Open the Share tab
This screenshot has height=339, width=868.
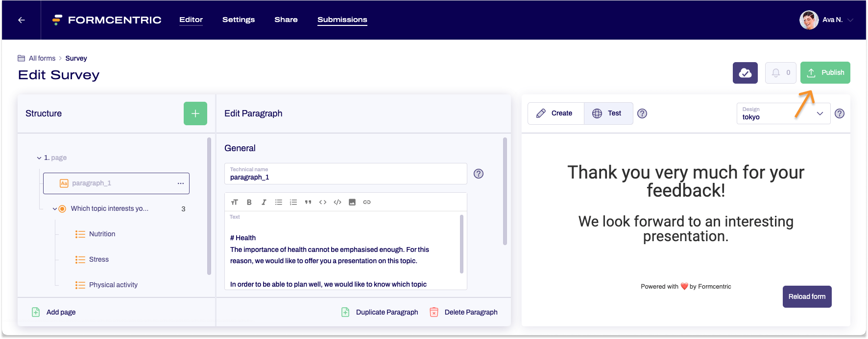point(286,20)
